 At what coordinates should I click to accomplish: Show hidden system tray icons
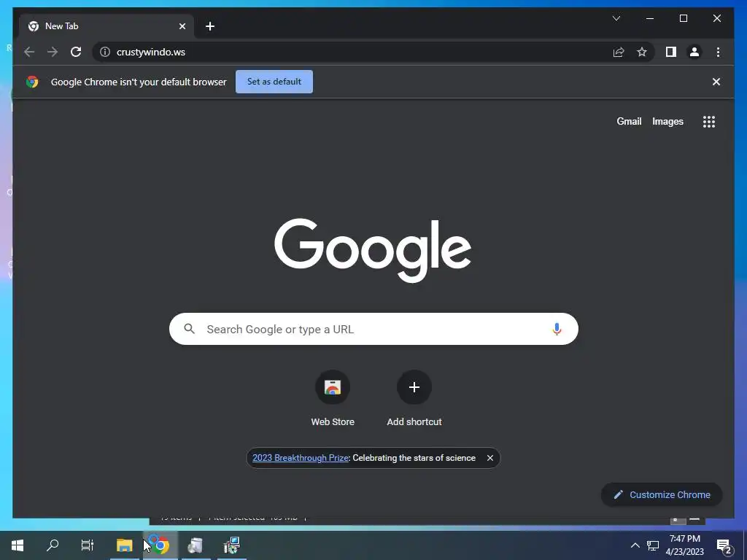[635, 545]
